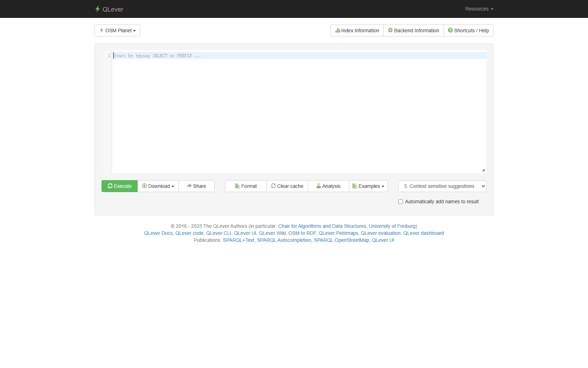Click the Examples list icon
Screen dimensions: 588x368
point(355,186)
